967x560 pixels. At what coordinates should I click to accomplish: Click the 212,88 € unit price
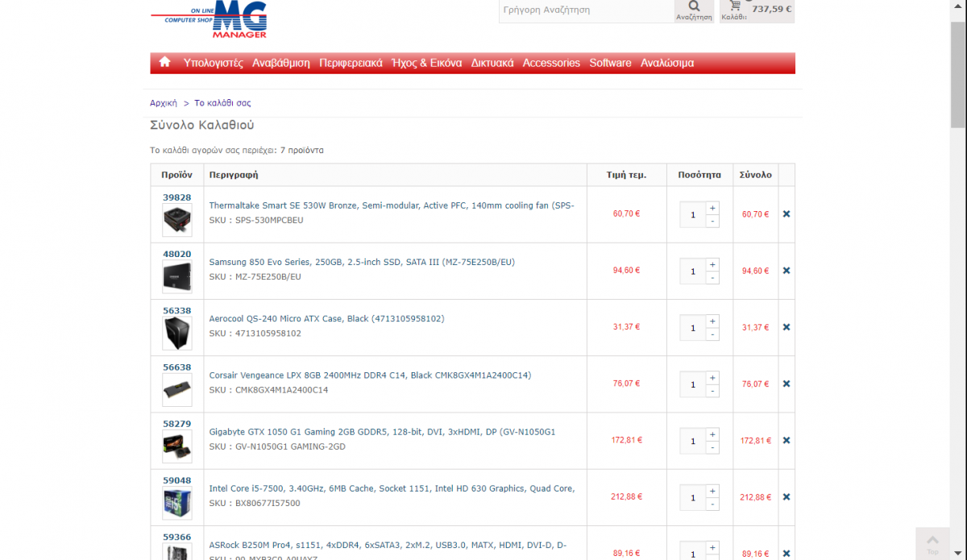tap(626, 497)
